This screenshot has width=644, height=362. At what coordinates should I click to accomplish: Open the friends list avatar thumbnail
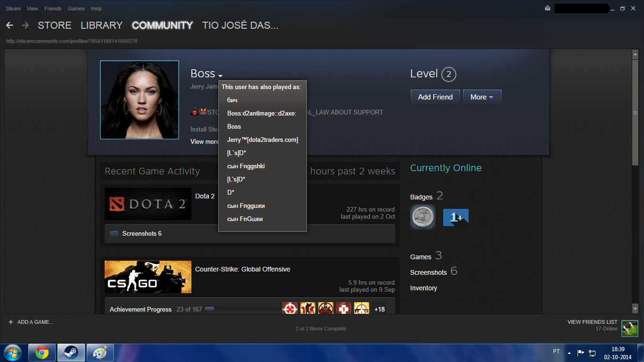[x=629, y=328]
